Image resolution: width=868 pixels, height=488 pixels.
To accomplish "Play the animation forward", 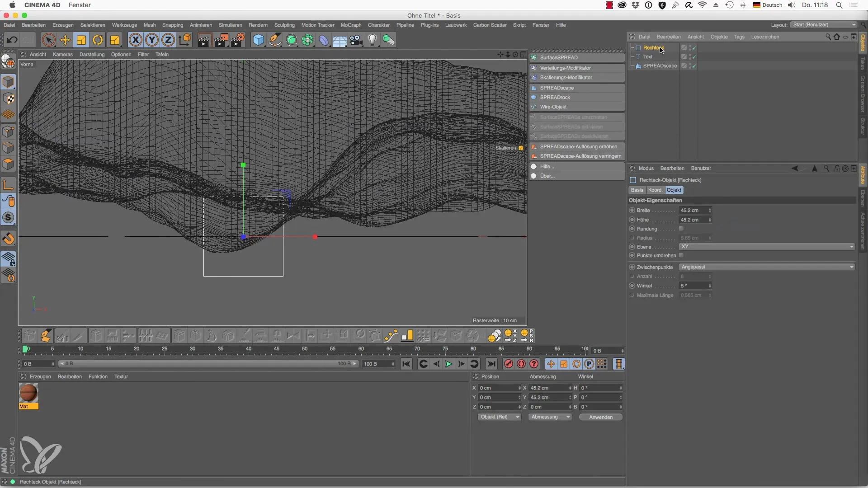I will [448, 364].
